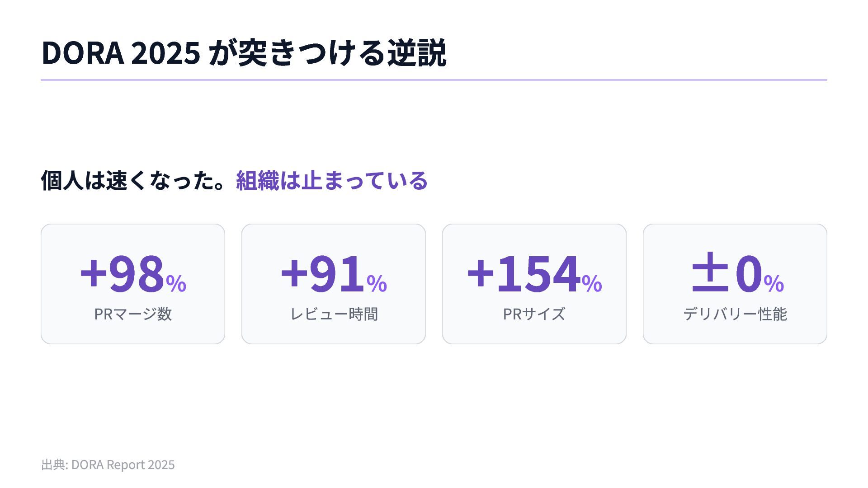
Task: Select the purple text "組織は止まっている"
Action: coord(331,180)
